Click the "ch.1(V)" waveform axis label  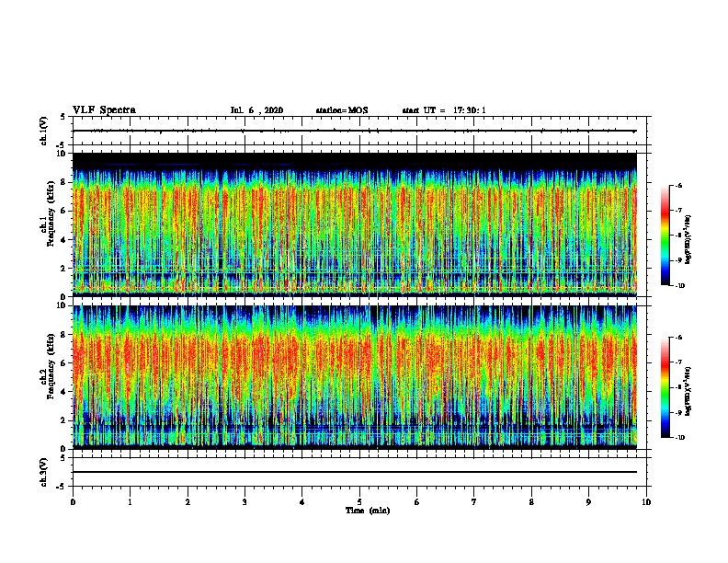pos(43,131)
